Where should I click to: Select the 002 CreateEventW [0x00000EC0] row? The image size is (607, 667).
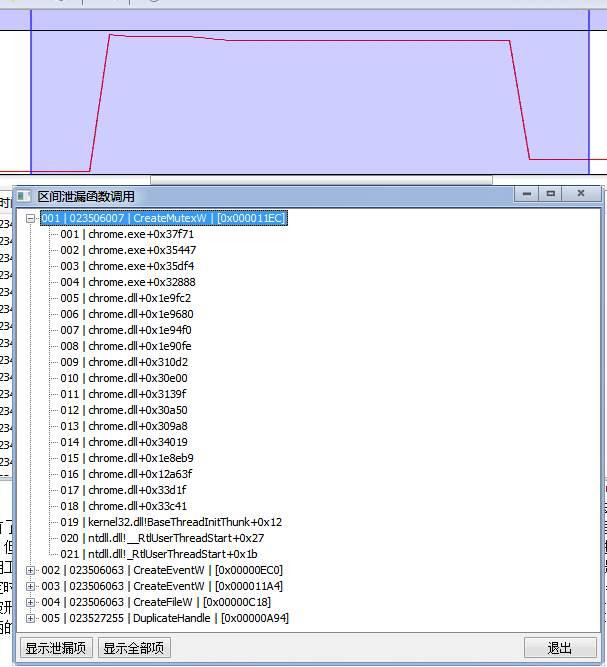(162, 570)
